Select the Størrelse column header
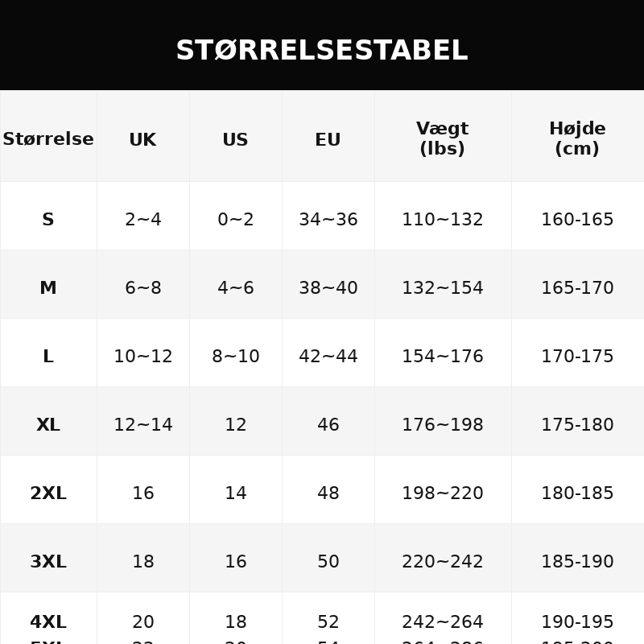The width and height of the screenshot is (644, 644). coord(48,138)
